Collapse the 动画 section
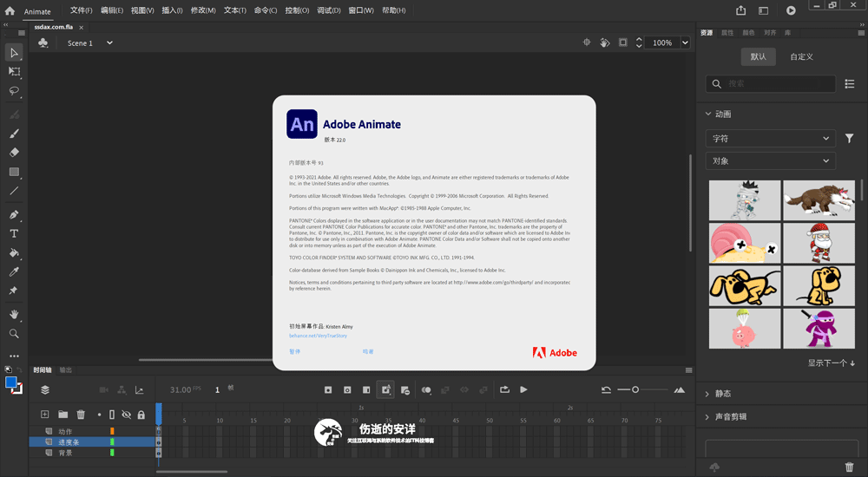The image size is (868, 477). click(x=708, y=114)
